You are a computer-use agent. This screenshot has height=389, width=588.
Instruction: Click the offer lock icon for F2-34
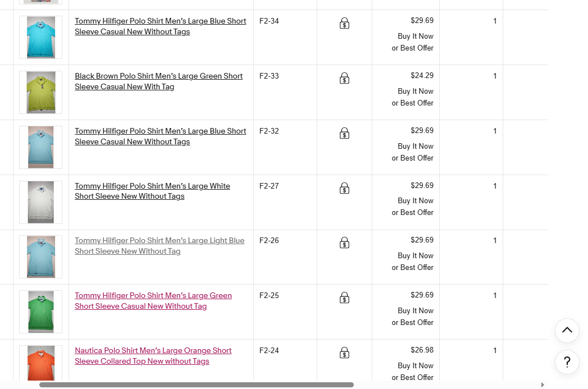pyautogui.click(x=345, y=24)
